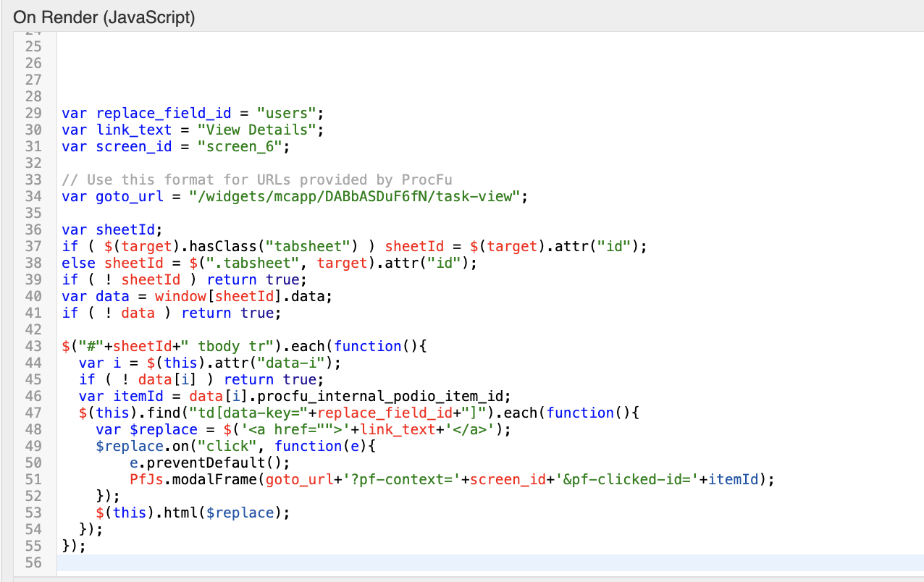The image size is (924, 582).
Task: Click the ProcFu URL format comment
Action: coord(257,180)
